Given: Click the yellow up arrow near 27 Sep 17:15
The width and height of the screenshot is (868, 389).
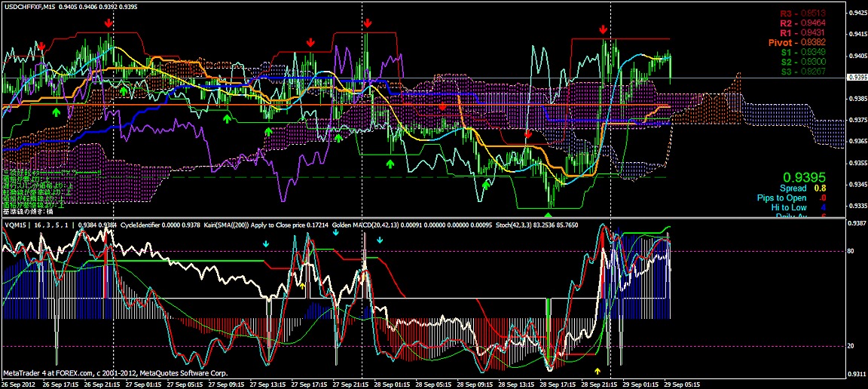Looking at the screenshot, I should point(302,286).
